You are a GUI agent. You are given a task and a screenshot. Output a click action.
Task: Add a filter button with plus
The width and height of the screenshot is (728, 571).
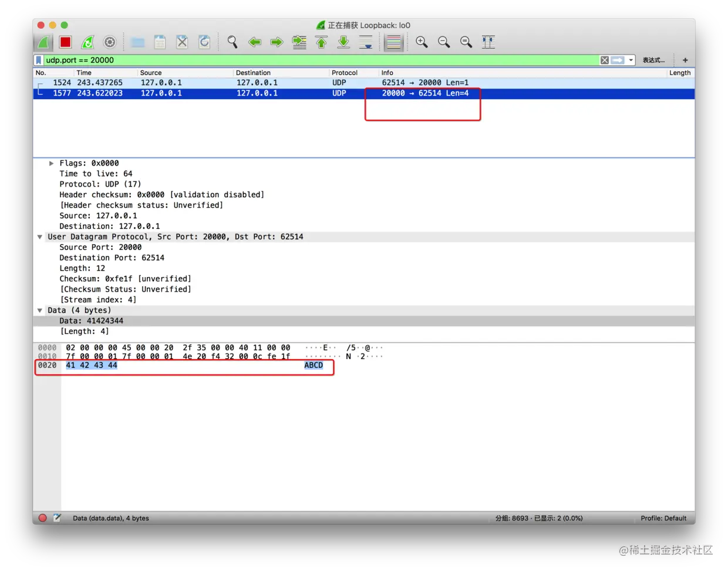(685, 60)
